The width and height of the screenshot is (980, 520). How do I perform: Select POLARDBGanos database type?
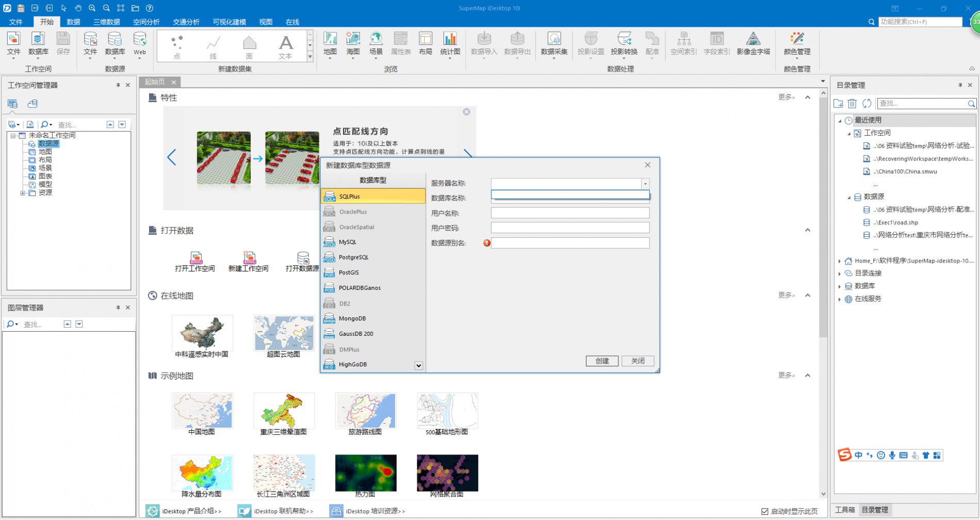373,288
